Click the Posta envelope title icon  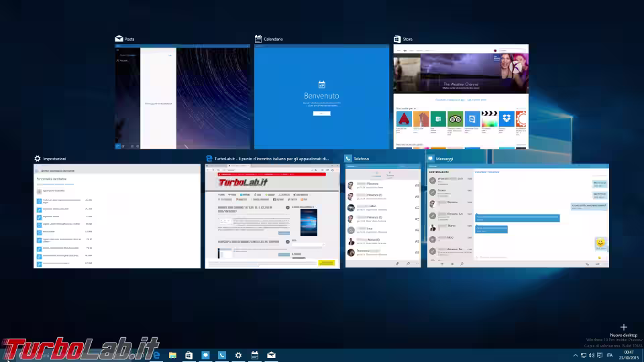point(119,39)
